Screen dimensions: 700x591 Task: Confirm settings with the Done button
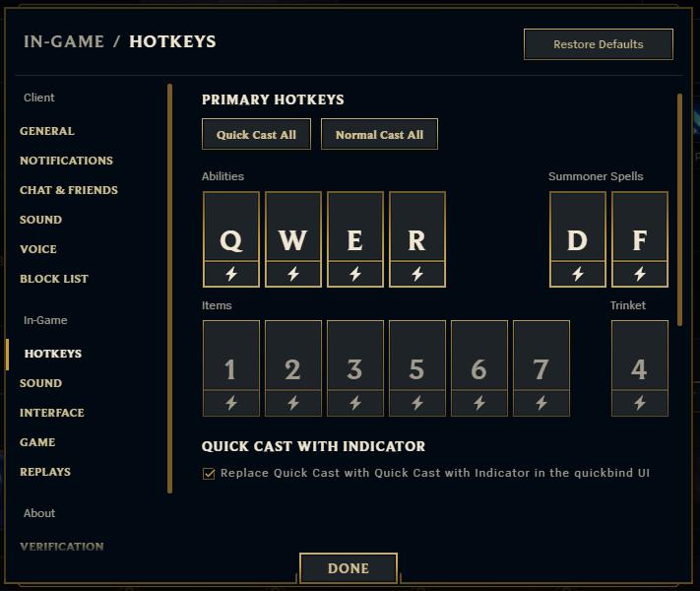349,568
